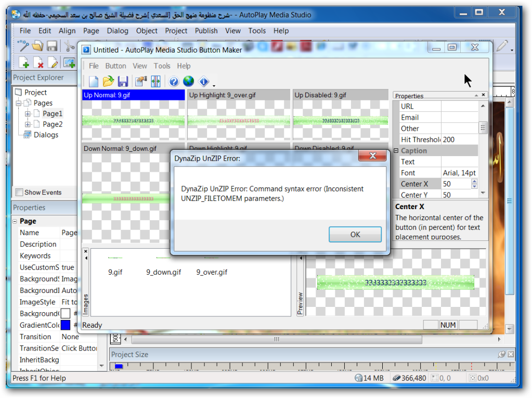Click the blue diamond About info icon
Image resolution: width=532 pixels, height=398 pixels.
[203, 81]
